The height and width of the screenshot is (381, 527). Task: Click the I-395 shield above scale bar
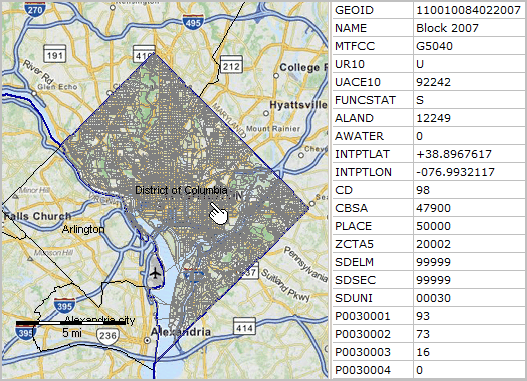64,306
